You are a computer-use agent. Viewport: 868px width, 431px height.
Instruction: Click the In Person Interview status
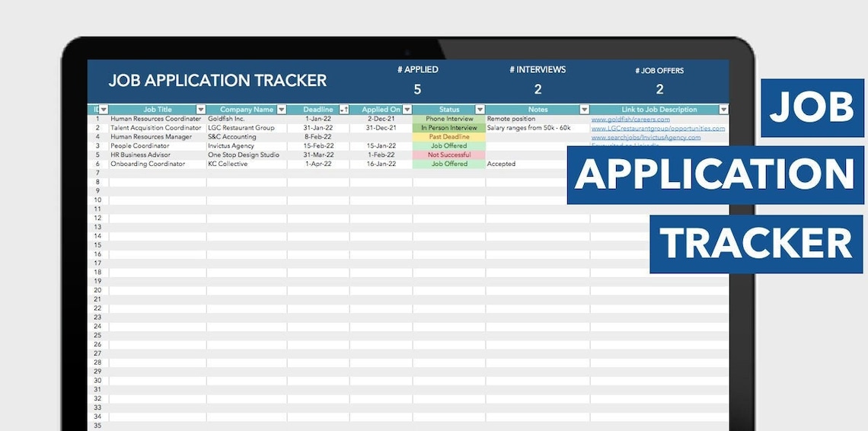[449, 128]
